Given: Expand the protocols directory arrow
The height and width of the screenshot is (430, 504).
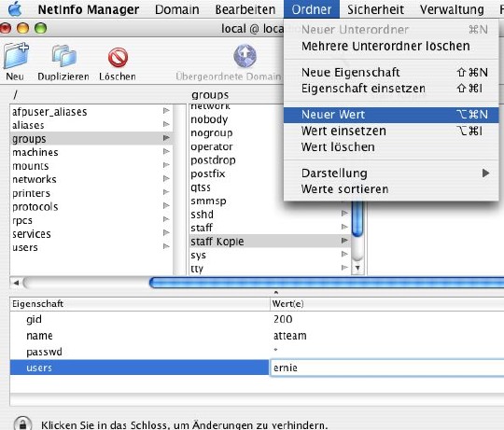Looking at the screenshot, I should (166, 205).
